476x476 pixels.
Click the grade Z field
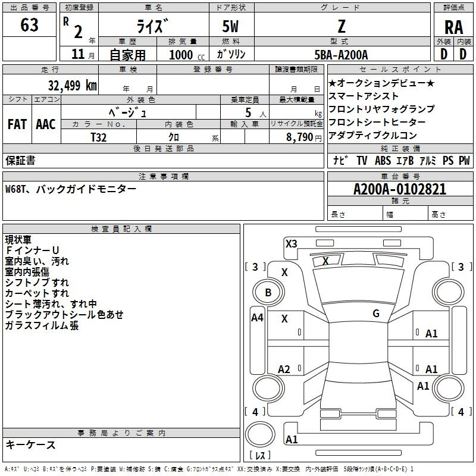(x=341, y=26)
